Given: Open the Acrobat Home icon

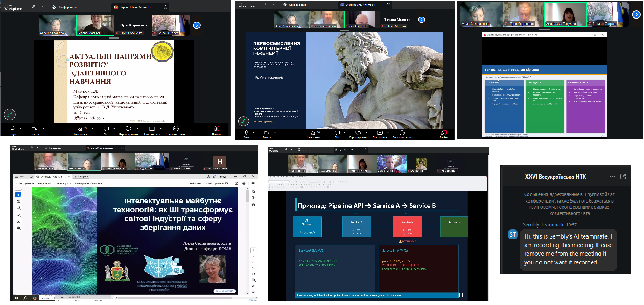Looking at the screenshot, I should tap(31, 177).
